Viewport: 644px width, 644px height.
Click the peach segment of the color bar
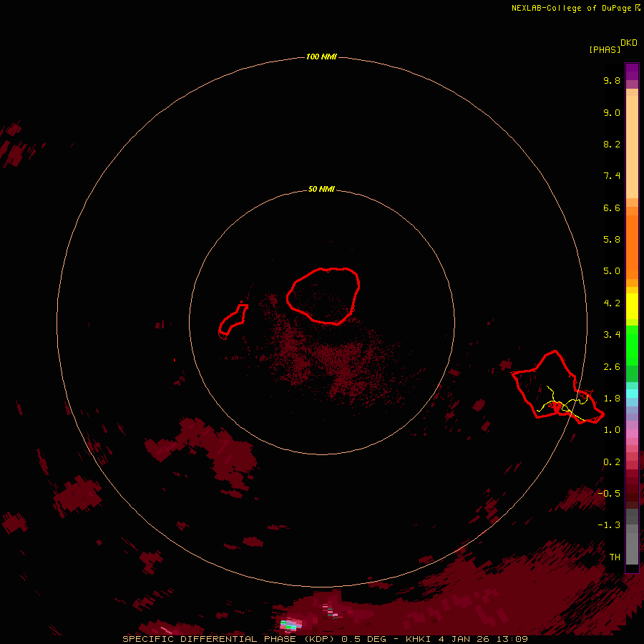pos(632,147)
